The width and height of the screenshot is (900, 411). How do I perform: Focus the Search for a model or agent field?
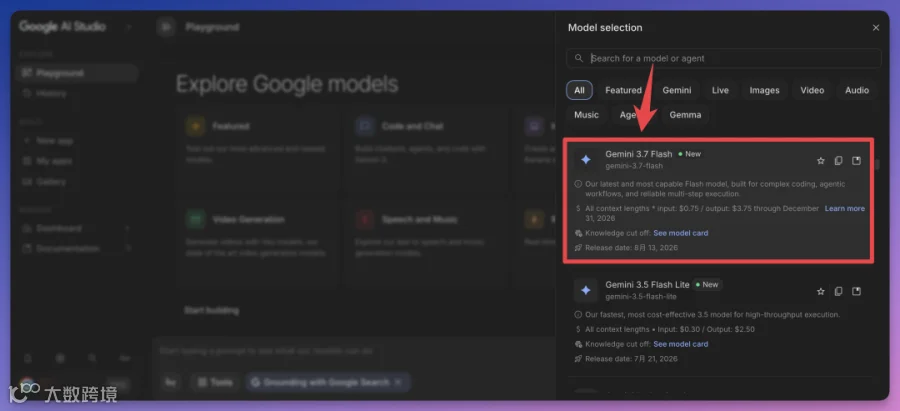tap(723, 58)
